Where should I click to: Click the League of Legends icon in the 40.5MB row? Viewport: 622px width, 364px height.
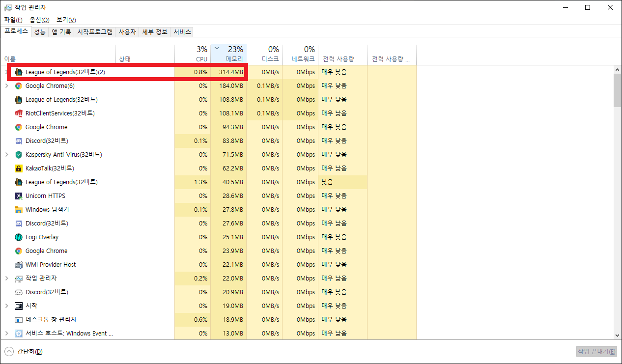coord(19,182)
